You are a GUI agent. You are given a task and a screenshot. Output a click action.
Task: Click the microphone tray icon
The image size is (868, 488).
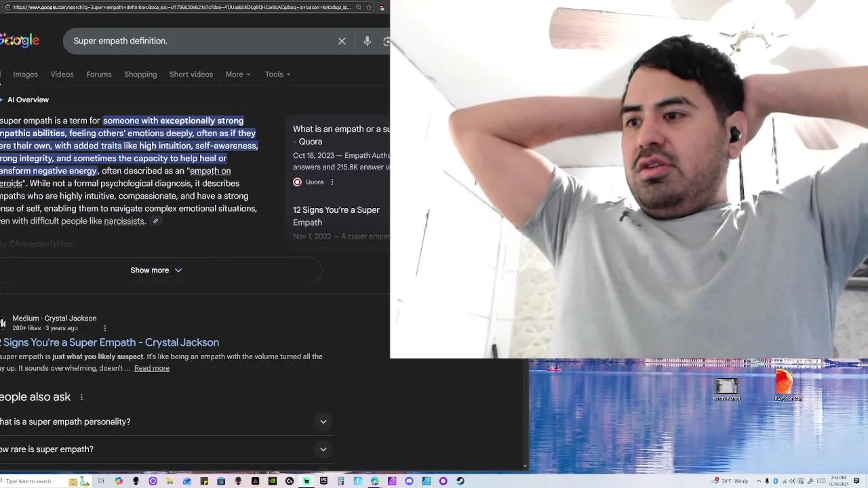[767, 481]
